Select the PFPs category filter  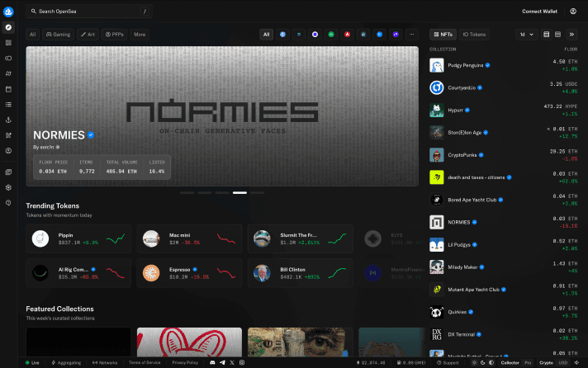(x=114, y=35)
